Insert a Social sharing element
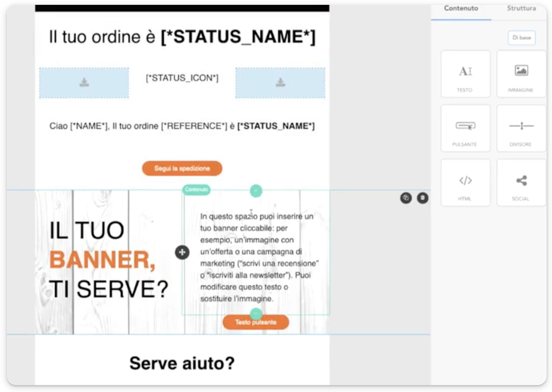This screenshot has height=392, width=552. (x=521, y=183)
